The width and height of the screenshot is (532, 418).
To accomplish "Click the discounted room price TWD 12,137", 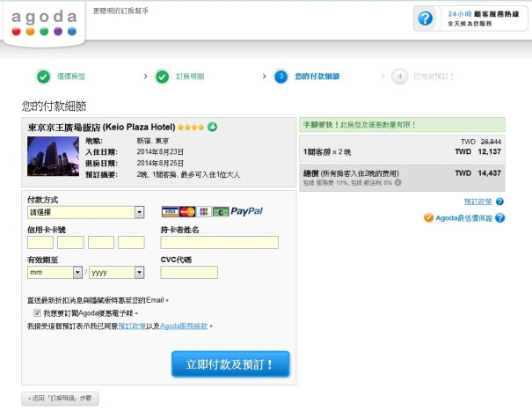I will click(478, 151).
